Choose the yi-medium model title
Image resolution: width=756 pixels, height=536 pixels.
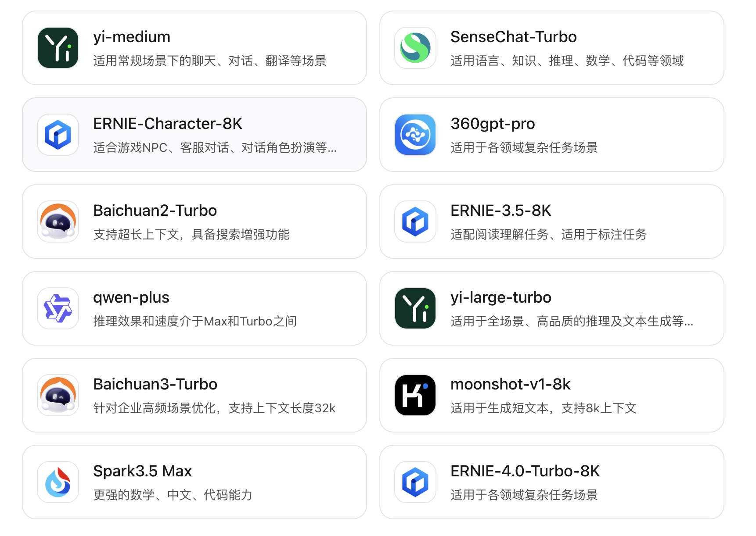point(132,37)
